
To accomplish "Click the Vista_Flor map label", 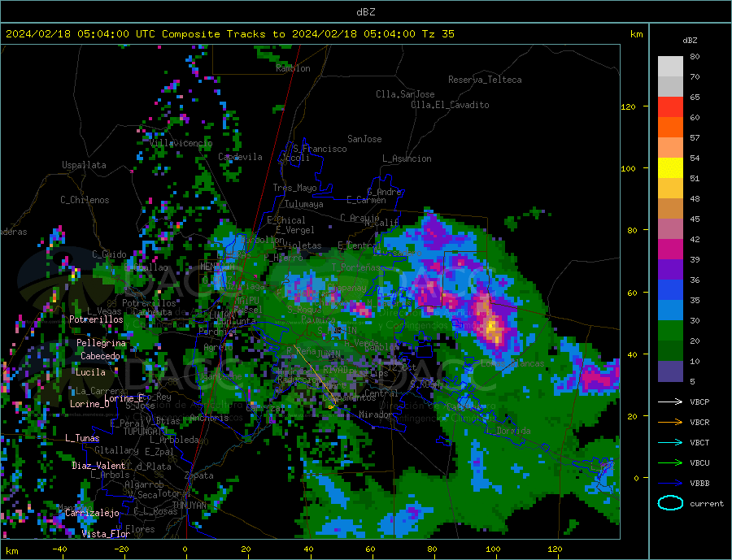I will click(106, 534).
